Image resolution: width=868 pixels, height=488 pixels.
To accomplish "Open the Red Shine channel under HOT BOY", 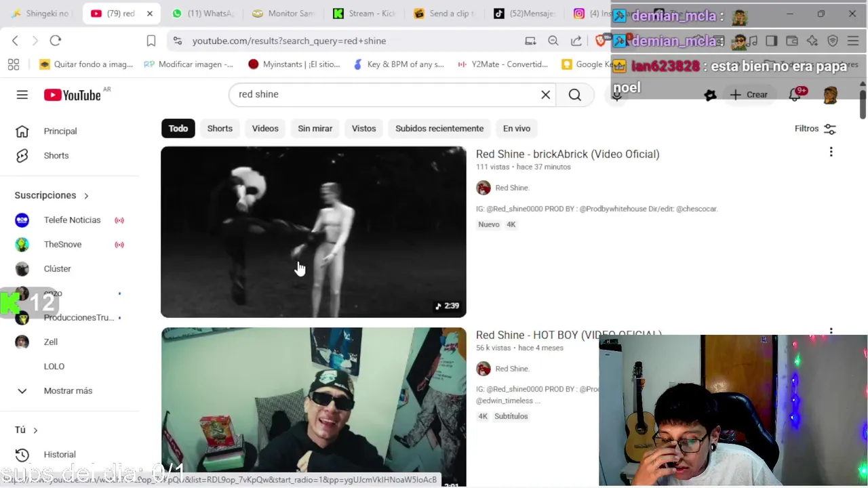I will (x=512, y=369).
